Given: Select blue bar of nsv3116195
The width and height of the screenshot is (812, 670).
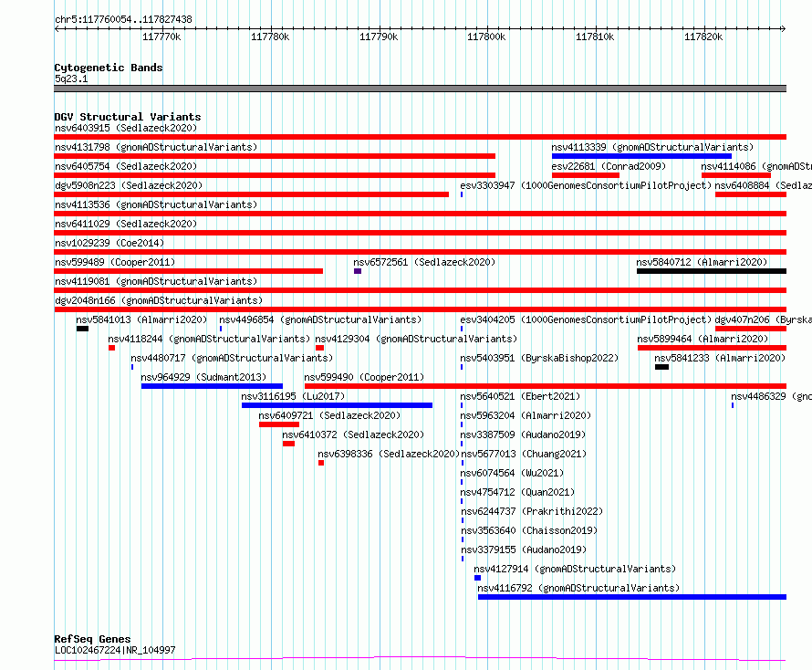Looking at the screenshot, I should click(x=338, y=405).
